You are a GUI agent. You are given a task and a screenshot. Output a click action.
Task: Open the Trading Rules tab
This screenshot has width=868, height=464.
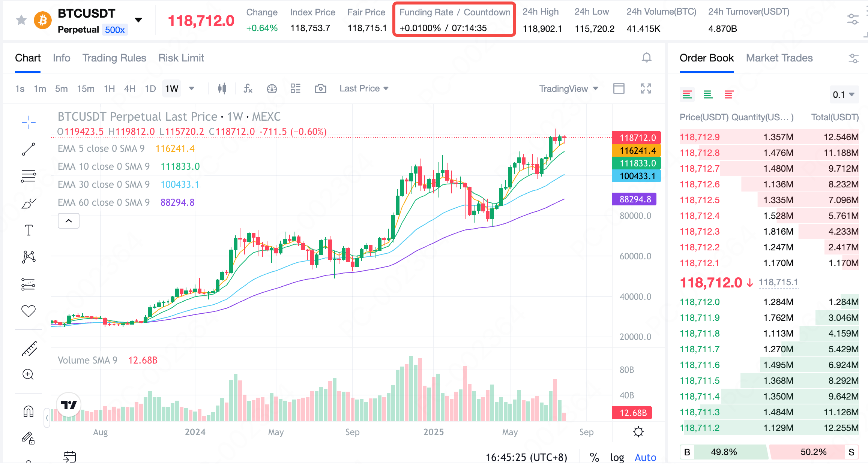[114, 58]
